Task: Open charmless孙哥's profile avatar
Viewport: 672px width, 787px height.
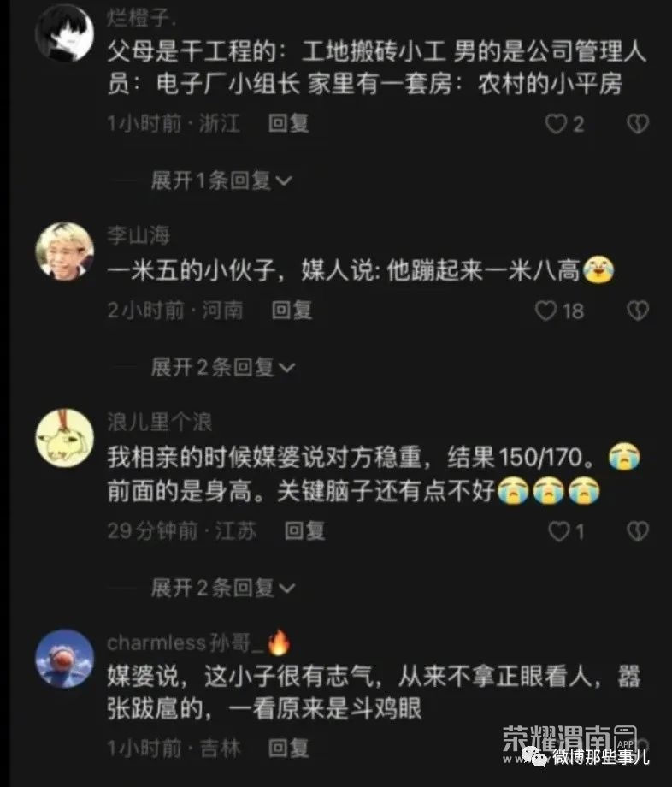Action: (65, 659)
